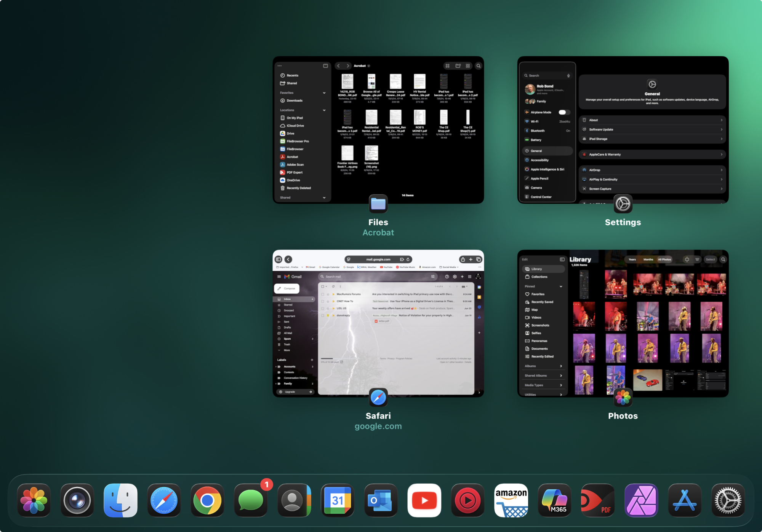Screen dimensions: 762x532
Task: Launch Google Chrome in the dock
Action: pos(207,500)
